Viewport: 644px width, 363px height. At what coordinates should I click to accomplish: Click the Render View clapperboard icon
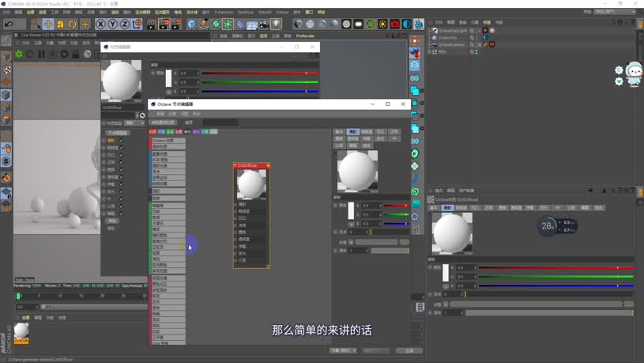(151, 25)
